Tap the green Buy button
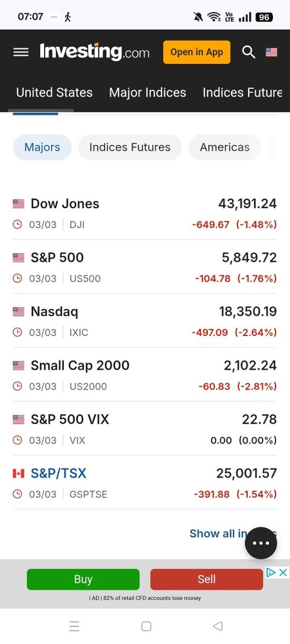290x644 pixels. tap(83, 579)
